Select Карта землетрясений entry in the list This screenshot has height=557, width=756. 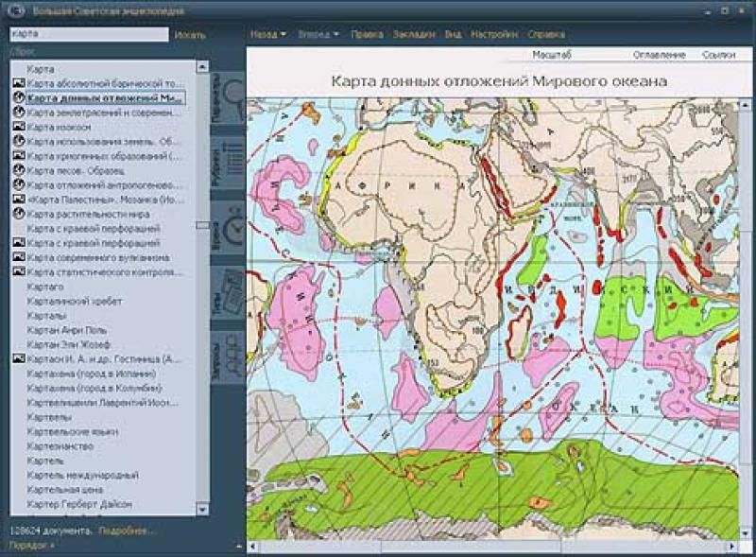100,113
